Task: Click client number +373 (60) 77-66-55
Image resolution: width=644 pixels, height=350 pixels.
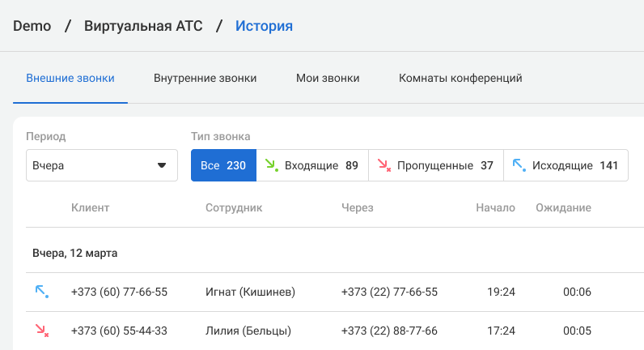Action: click(119, 292)
